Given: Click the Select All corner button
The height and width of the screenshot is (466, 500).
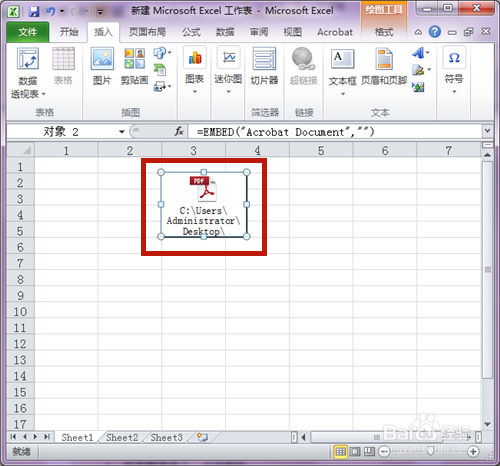Looking at the screenshot, I should pyautogui.click(x=20, y=150).
